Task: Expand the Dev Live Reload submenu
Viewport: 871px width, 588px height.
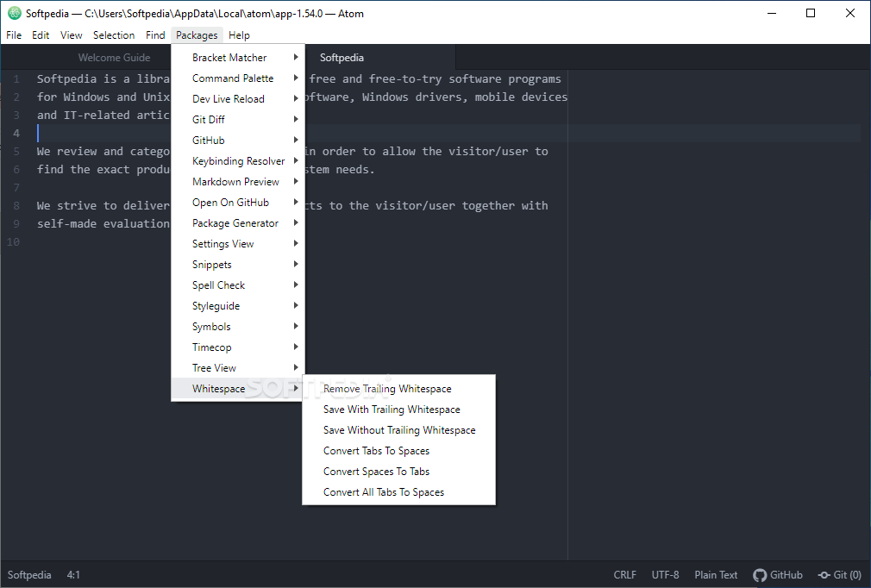Action: [238, 99]
